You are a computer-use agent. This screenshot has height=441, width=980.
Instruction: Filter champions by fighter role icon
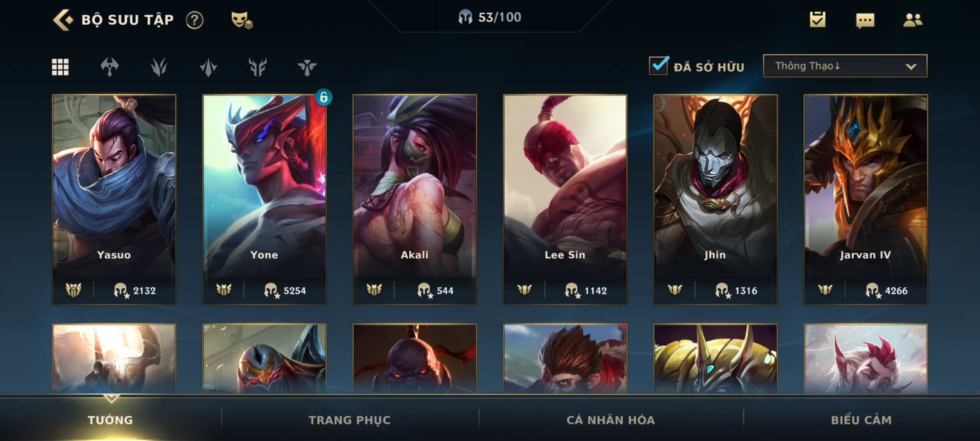pyautogui.click(x=109, y=67)
